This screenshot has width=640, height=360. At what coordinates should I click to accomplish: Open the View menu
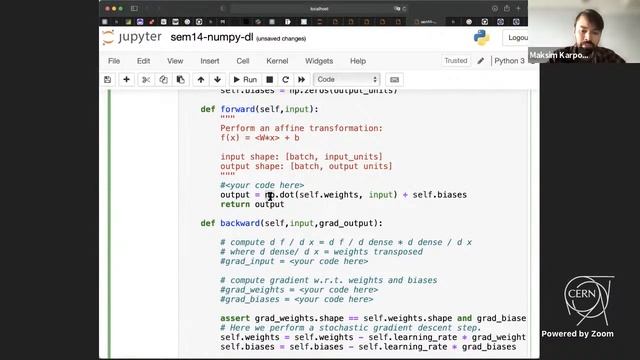click(x=175, y=61)
